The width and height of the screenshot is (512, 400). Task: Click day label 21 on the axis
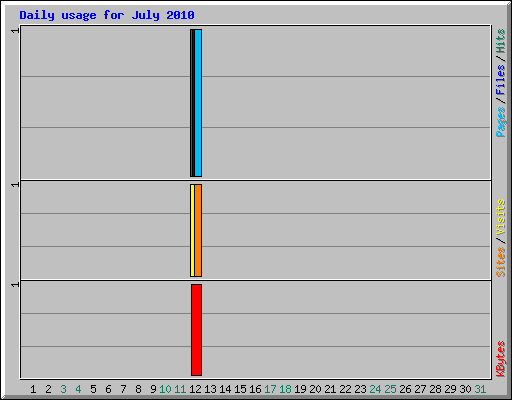coord(330,389)
